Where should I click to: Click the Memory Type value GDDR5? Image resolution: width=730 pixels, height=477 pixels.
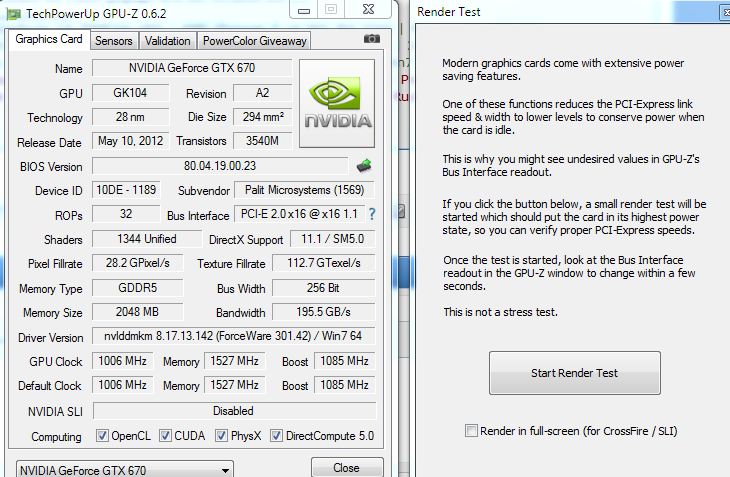138,288
